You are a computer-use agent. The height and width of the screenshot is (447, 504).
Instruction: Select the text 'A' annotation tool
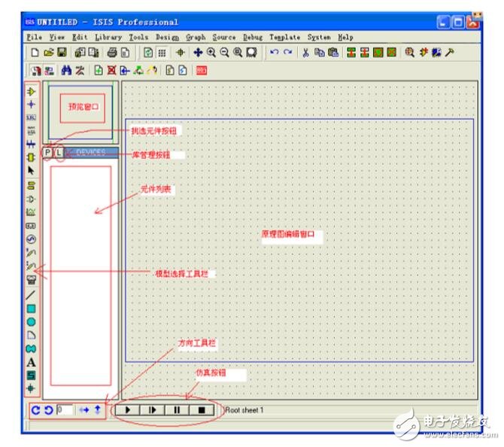[32, 363]
